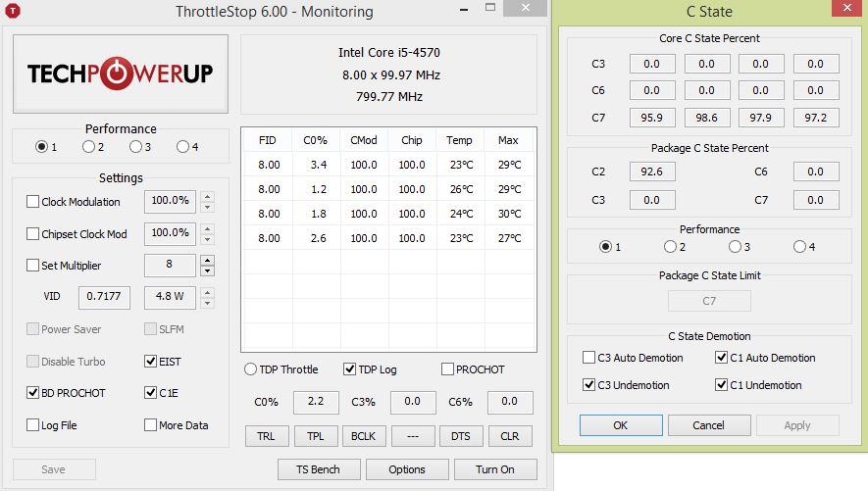Click the VID stepper up arrow

pyautogui.click(x=207, y=292)
